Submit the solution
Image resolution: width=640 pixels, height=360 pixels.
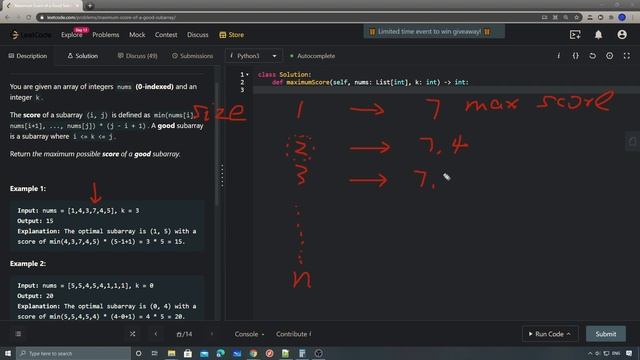[x=606, y=334]
